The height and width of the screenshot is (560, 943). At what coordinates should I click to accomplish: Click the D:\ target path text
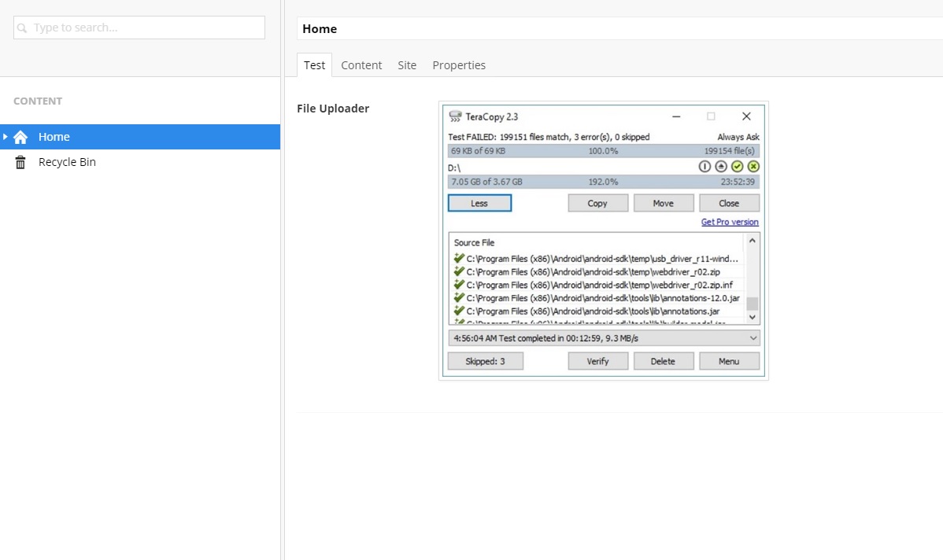[454, 168]
